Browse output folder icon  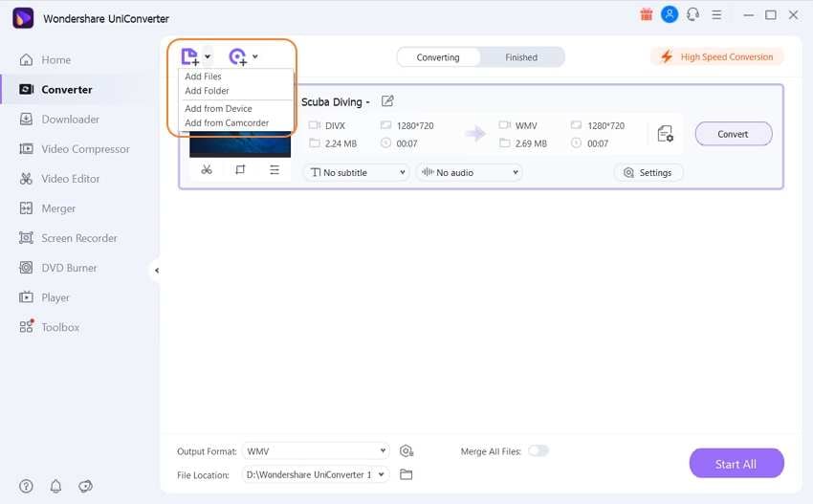pos(406,474)
